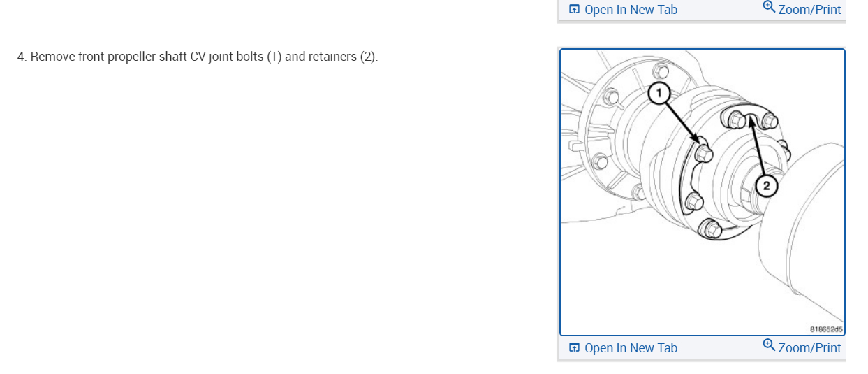
Task: Click the new-tab icon above the diagram
Action: coord(574,10)
